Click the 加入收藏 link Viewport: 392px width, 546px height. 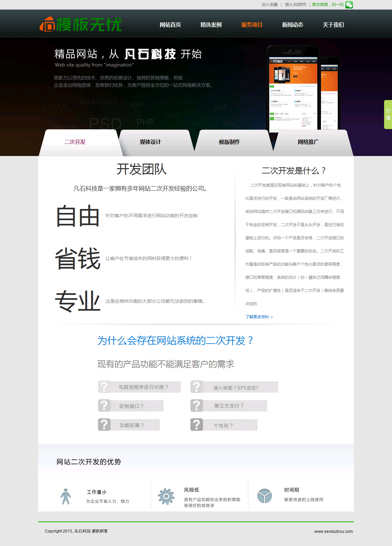click(x=269, y=5)
